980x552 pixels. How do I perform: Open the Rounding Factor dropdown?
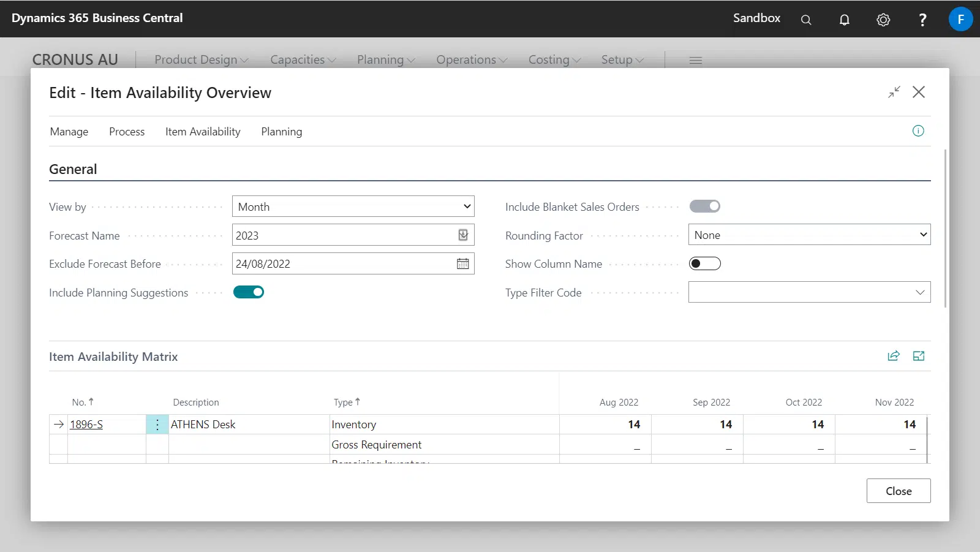[x=809, y=235]
